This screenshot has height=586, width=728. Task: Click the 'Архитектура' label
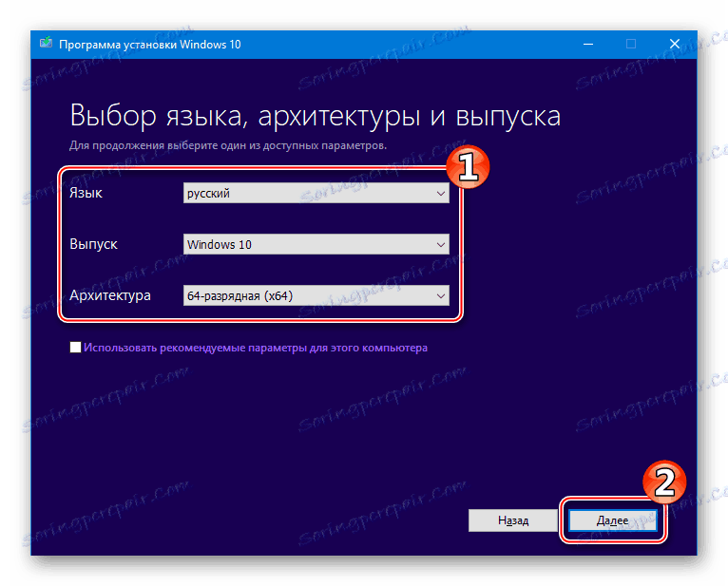[x=110, y=295]
